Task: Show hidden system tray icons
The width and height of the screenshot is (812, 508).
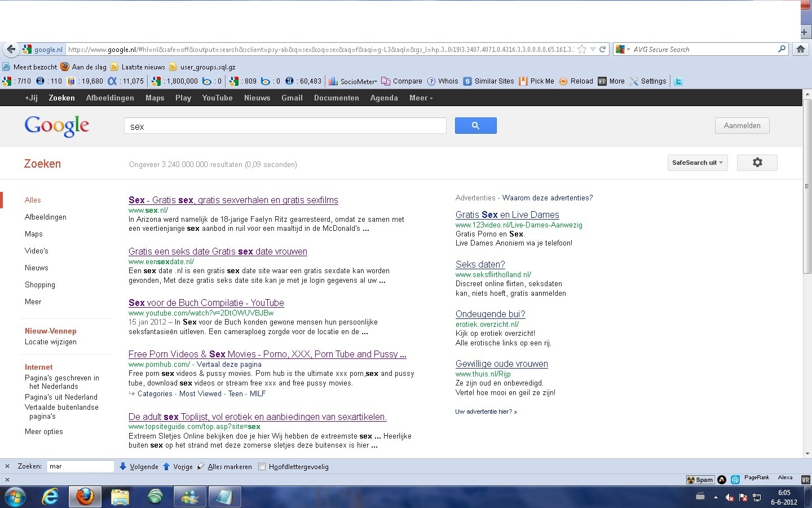Action: click(716, 497)
